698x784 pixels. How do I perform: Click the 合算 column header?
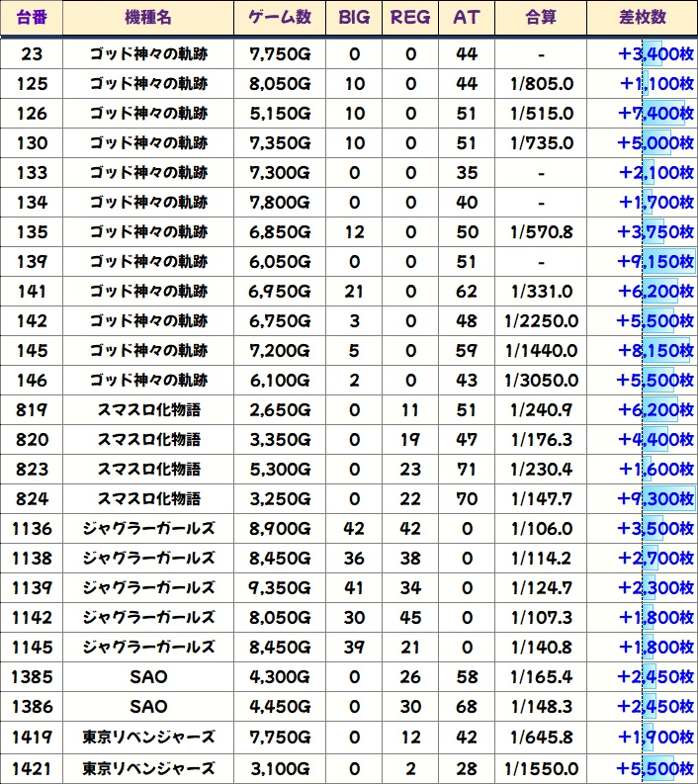pos(541,19)
